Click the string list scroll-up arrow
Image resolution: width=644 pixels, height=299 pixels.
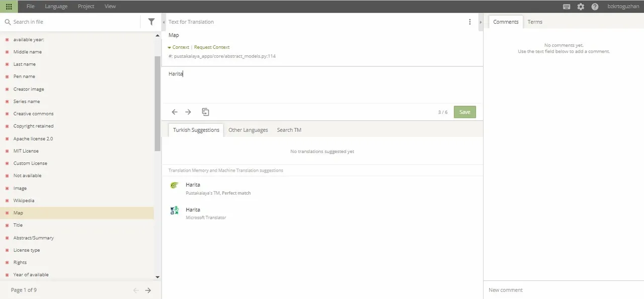(x=157, y=36)
